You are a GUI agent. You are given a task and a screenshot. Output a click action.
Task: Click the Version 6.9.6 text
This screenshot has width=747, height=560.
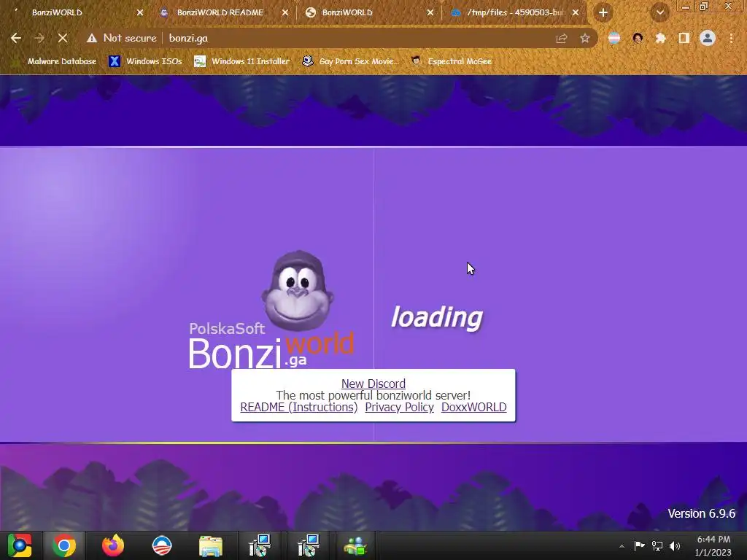pos(701,513)
